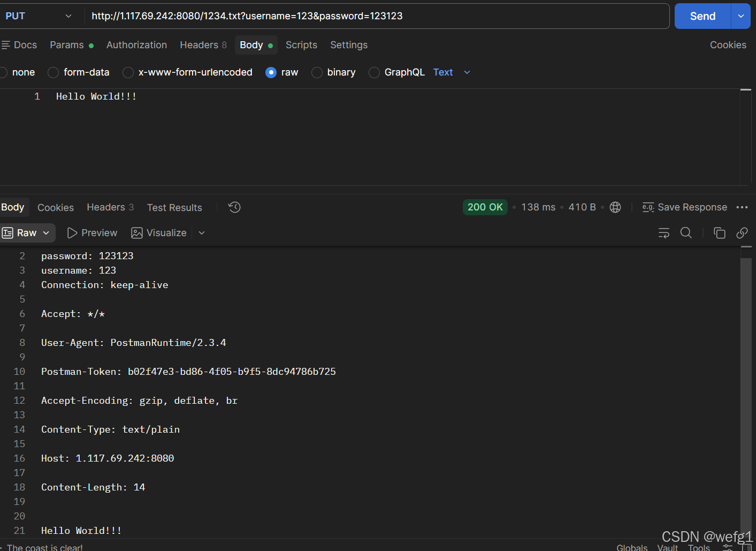Click the Accept-Encoding response line
This screenshot has height=551, width=756.
139,401
